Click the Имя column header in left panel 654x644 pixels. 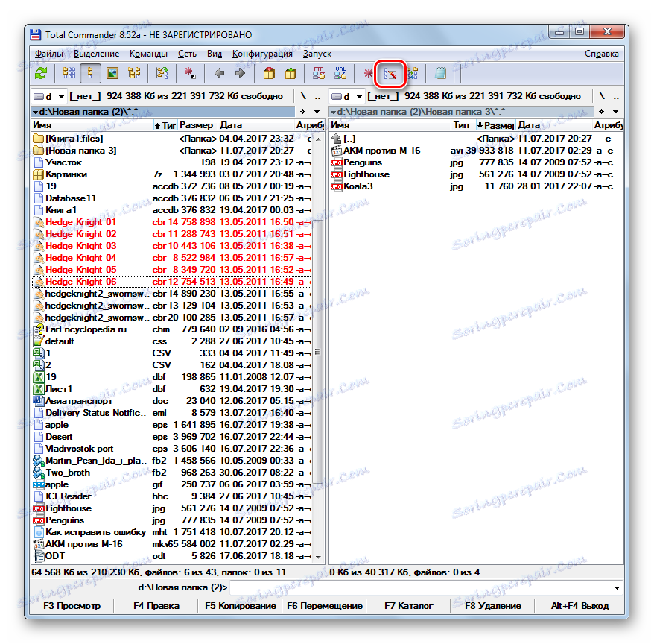92,125
